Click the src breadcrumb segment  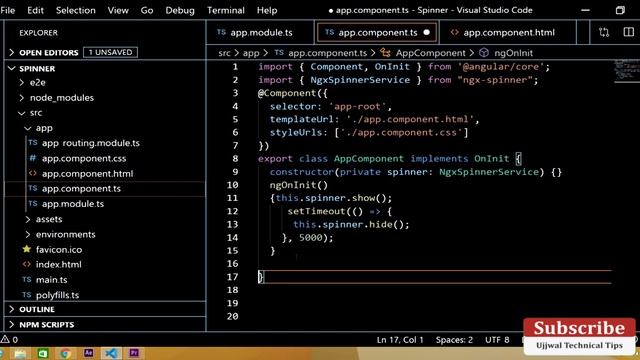(x=224, y=53)
